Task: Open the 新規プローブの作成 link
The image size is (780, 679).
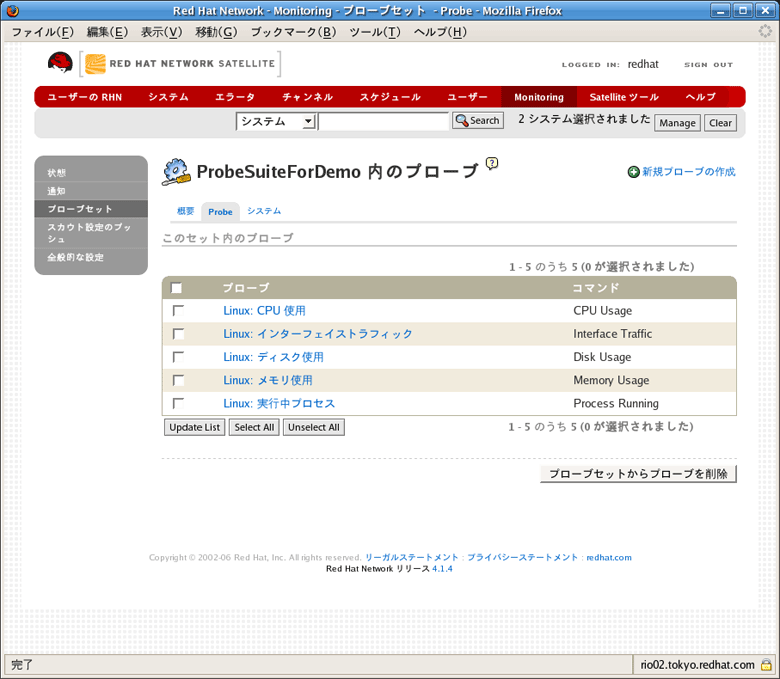Action: [688, 172]
